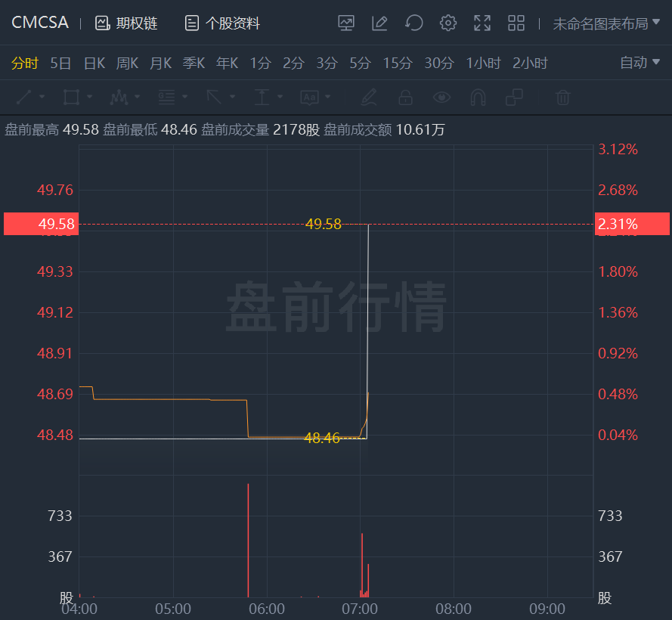This screenshot has width=672, height=620.
Task: Click the trash delete drawings icon
Action: click(x=562, y=97)
